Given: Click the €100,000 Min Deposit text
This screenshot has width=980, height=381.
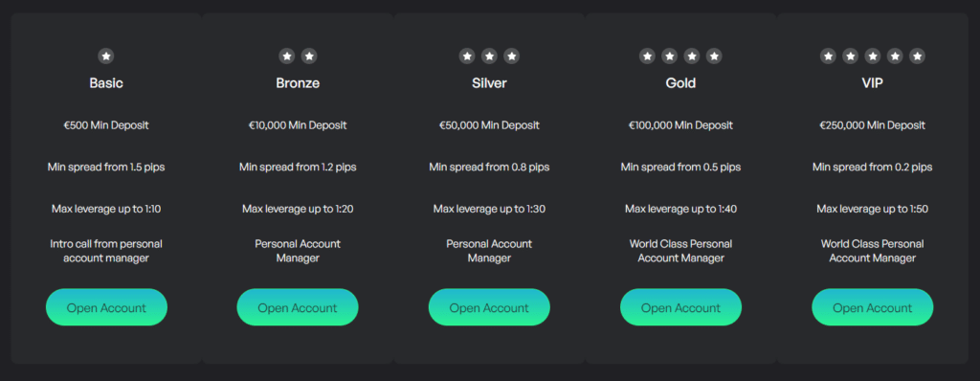Looking at the screenshot, I should point(680,125).
